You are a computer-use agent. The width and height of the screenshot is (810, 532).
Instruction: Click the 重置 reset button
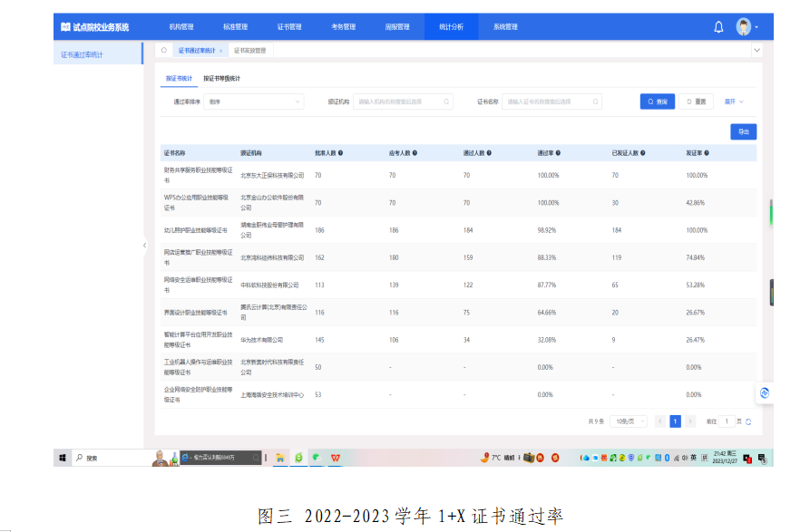coord(697,102)
